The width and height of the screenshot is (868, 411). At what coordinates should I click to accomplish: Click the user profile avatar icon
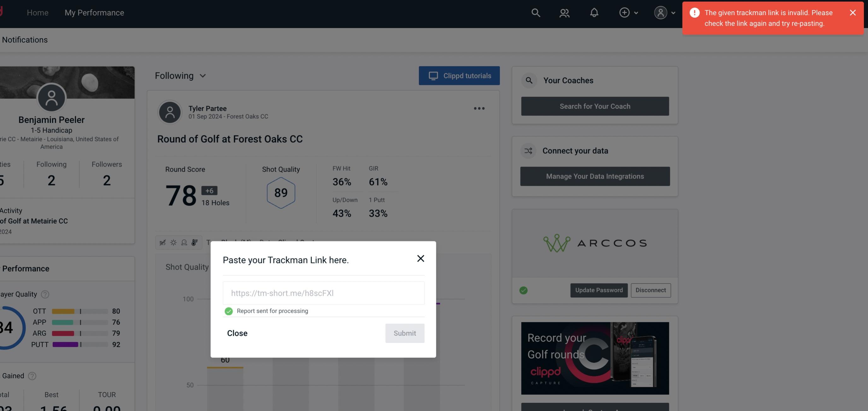660,12
